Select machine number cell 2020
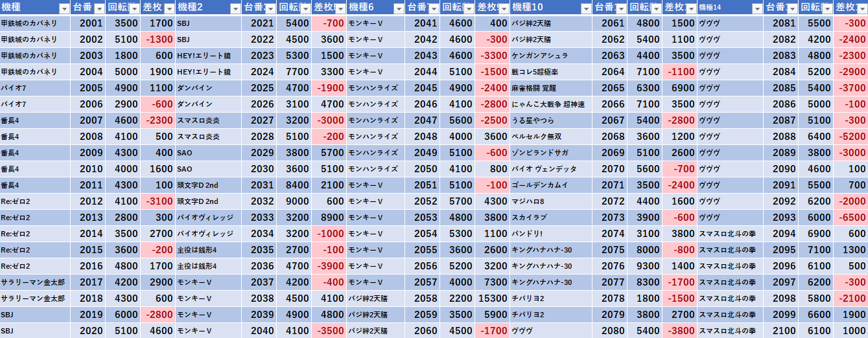 (x=88, y=331)
